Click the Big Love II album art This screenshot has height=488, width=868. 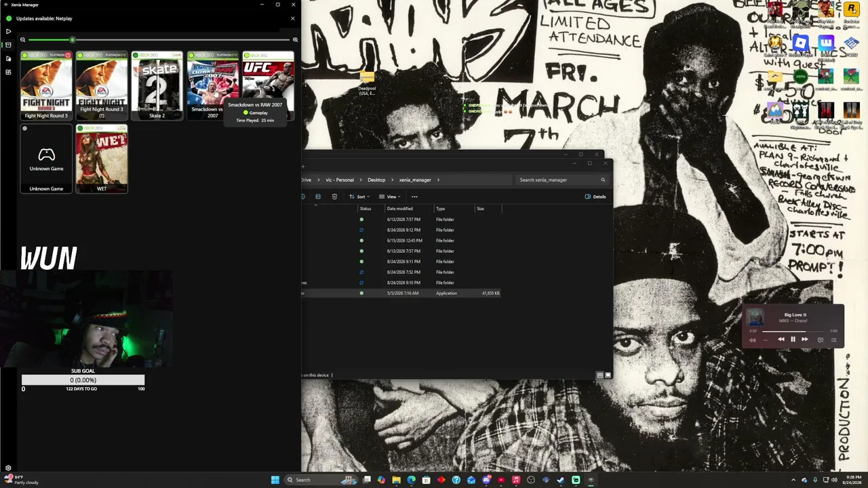coord(755,317)
